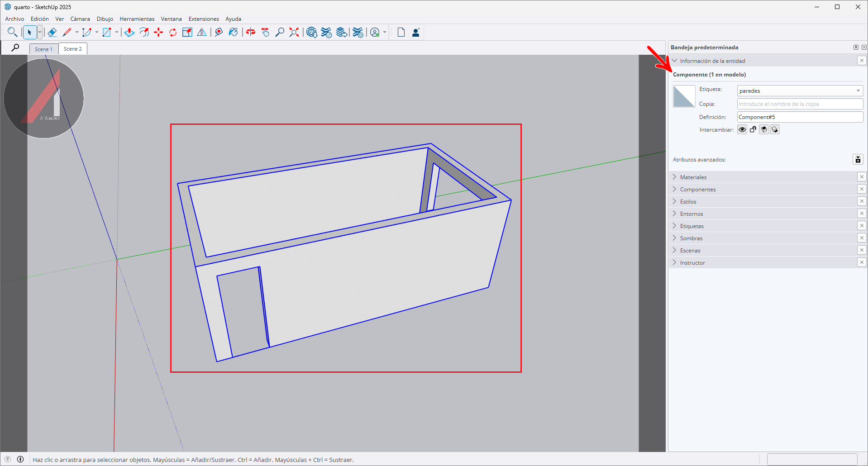Viewport: 868px width, 466px height.
Task: Click the scene search magnifier icon
Action: (15, 48)
